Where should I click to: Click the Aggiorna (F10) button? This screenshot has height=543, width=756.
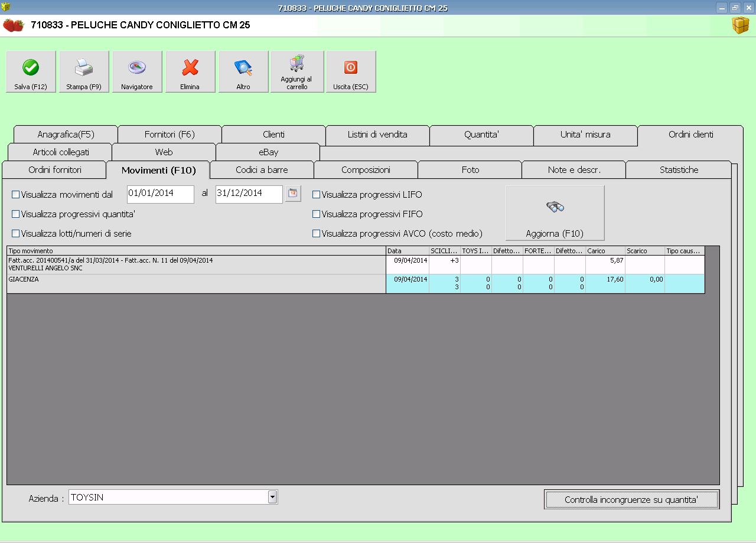point(555,213)
